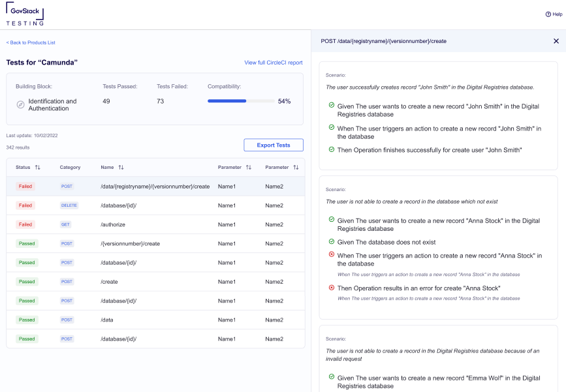Click scenario title about database which not exist
The width and height of the screenshot is (566, 392).
[x=411, y=202]
